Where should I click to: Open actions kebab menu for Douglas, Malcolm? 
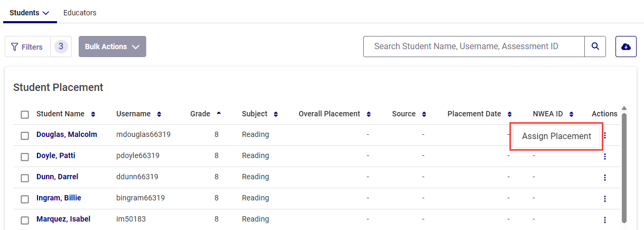point(605,135)
